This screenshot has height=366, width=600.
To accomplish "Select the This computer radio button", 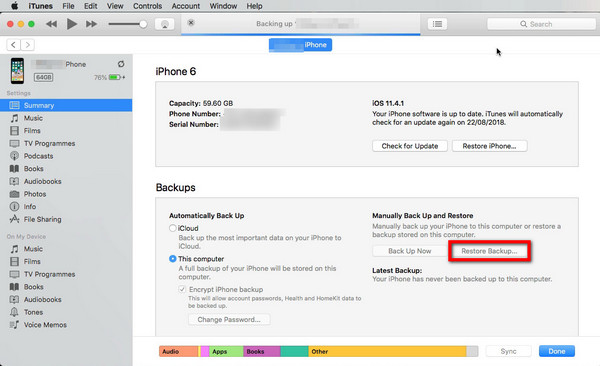I will (173, 259).
